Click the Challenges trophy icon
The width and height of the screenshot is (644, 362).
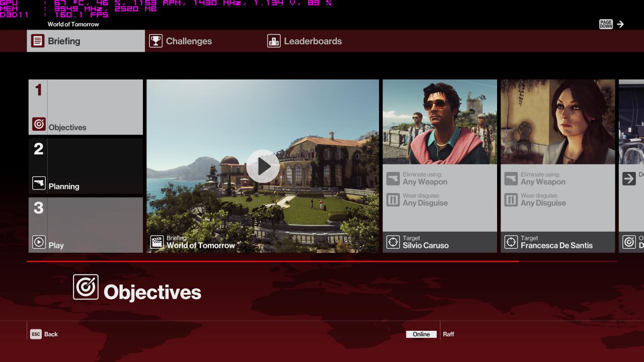coord(156,41)
